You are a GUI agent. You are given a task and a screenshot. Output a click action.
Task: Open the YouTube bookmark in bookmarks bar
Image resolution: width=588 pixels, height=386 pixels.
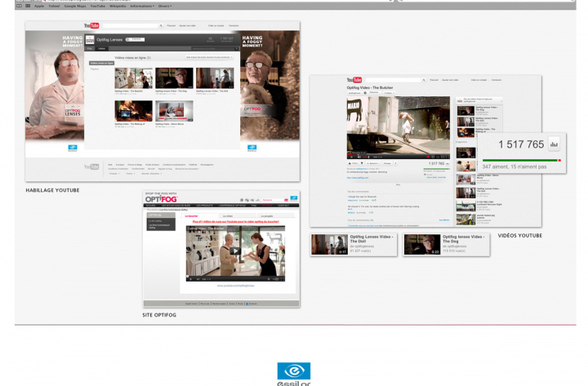click(x=98, y=6)
